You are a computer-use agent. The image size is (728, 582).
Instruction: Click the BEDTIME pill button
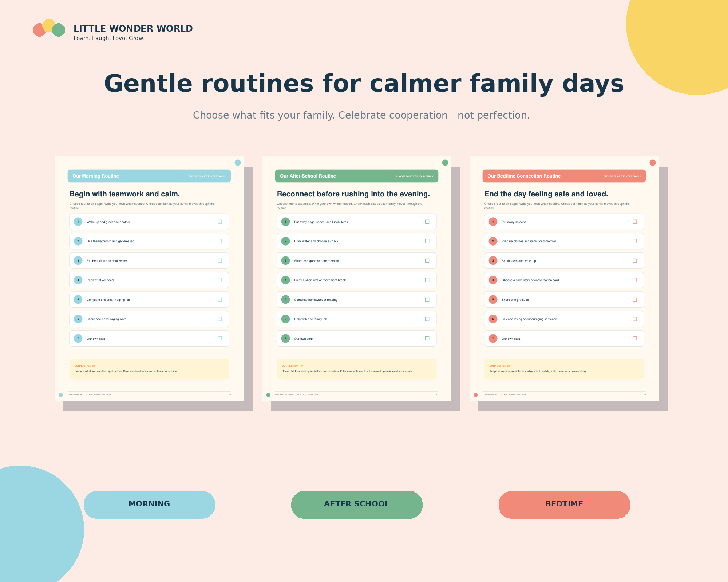[564, 505]
